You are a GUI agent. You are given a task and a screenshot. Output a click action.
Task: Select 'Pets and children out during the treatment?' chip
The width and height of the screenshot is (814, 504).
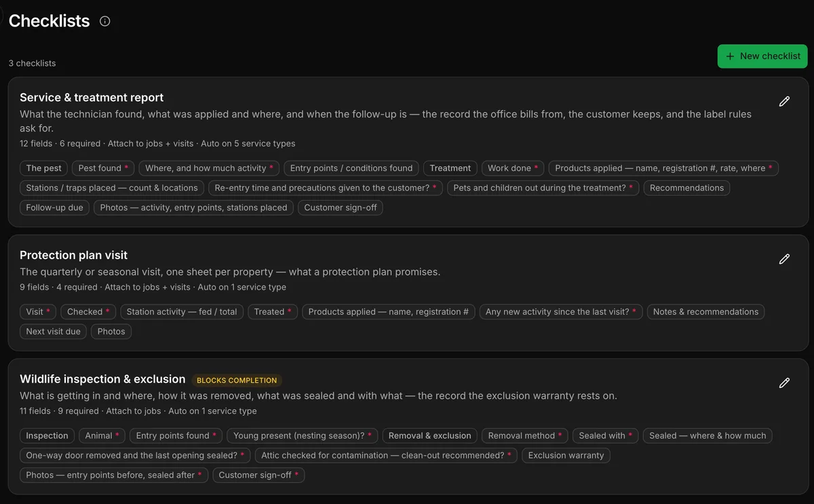click(x=543, y=188)
